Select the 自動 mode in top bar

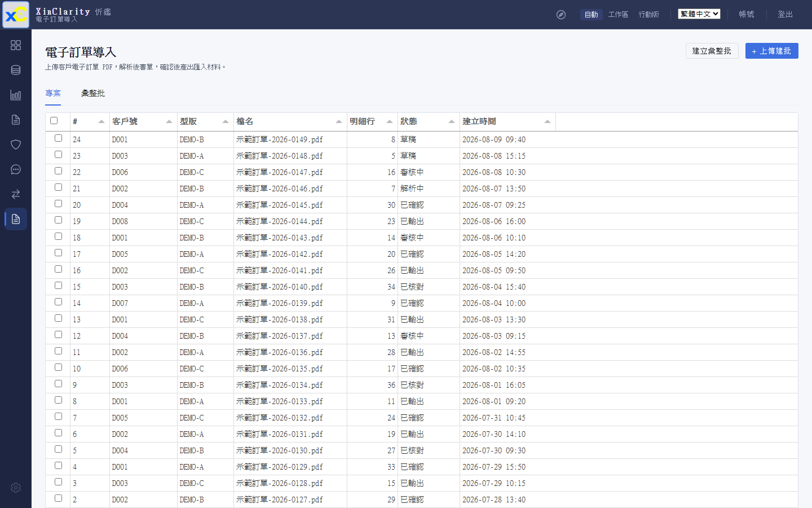(x=592, y=15)
